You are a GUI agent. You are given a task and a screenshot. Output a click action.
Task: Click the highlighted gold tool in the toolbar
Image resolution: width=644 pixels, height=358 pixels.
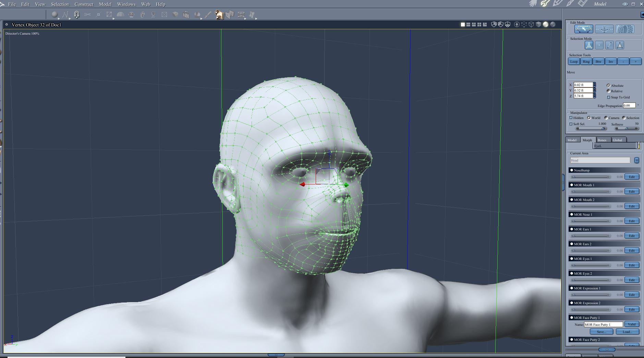[219, 14]
